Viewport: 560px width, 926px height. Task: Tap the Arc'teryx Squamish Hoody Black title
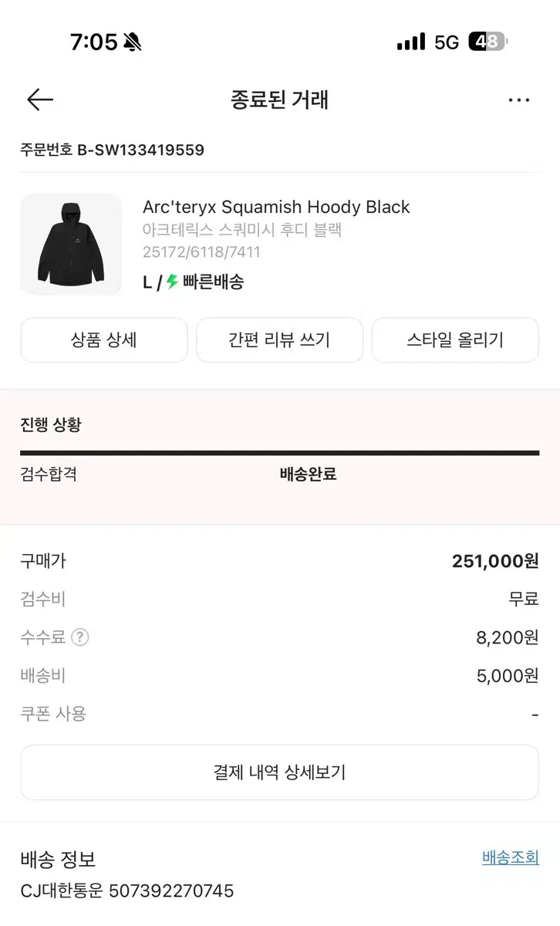pos(276,207)
